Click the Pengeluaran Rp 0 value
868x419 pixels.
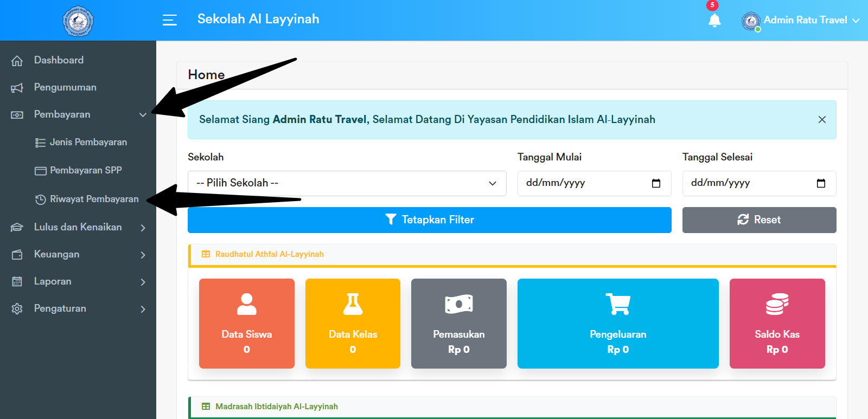click(x=618, y=350)
